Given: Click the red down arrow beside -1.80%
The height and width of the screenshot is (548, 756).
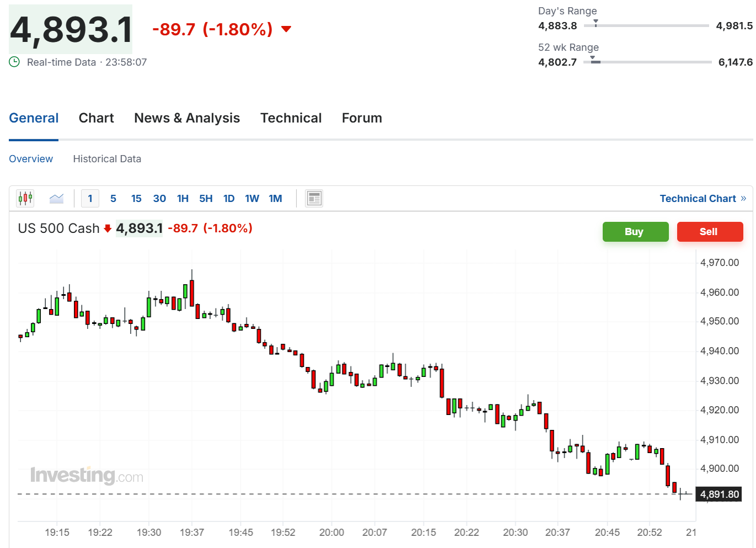Looking at the screenshot, I should 286,29.
